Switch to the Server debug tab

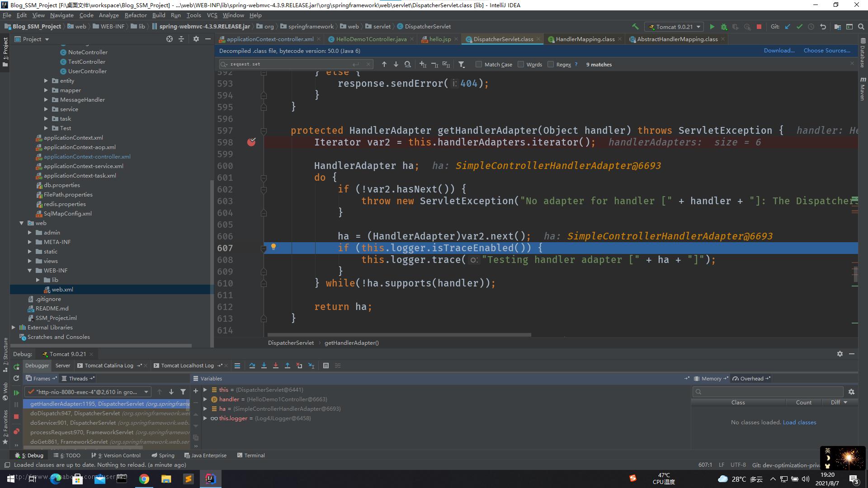[62, 366]
